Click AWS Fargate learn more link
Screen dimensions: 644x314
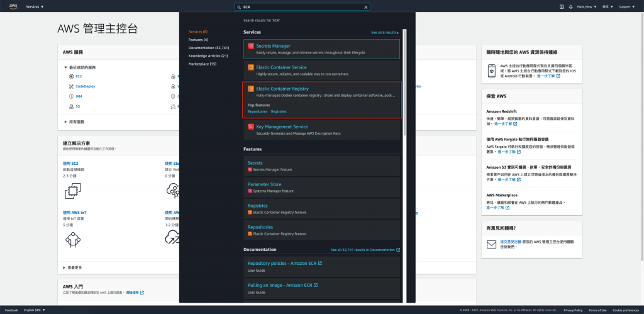(509, 152)
